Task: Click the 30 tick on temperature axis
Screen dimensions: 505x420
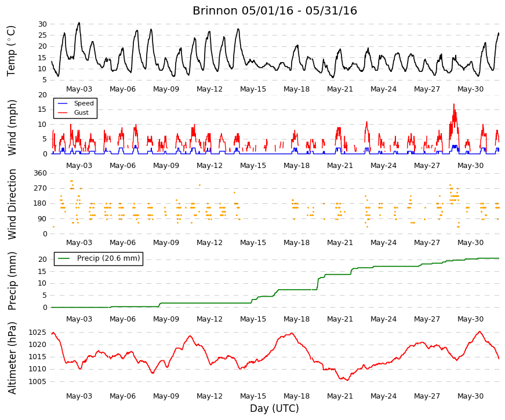Action: (42, 24)
